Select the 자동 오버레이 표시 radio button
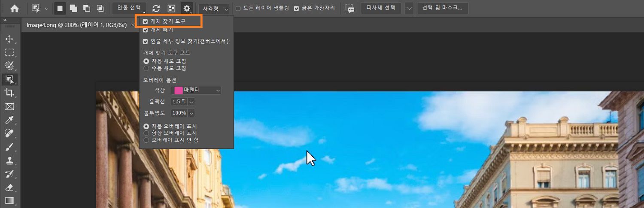Viewport: 644px width, 208px height. [x=146, y=126]
